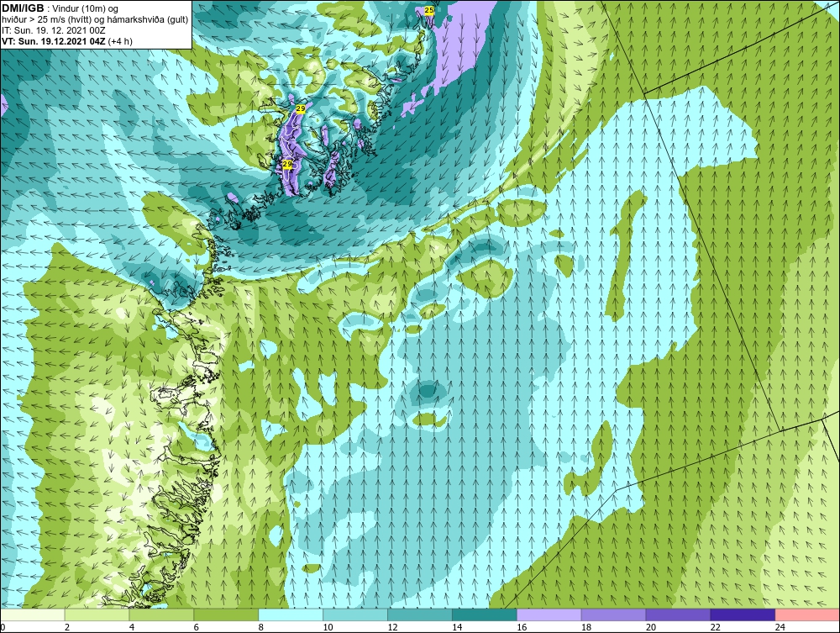The image size is (840, 633).
Task: Click the legend tick label '16'
Action: coord(522,627)
